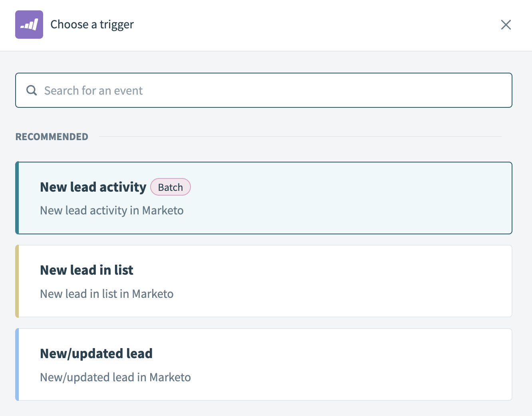Click the divider line beside RECOMMENDED
532x416 pixels.
(300, 137)
